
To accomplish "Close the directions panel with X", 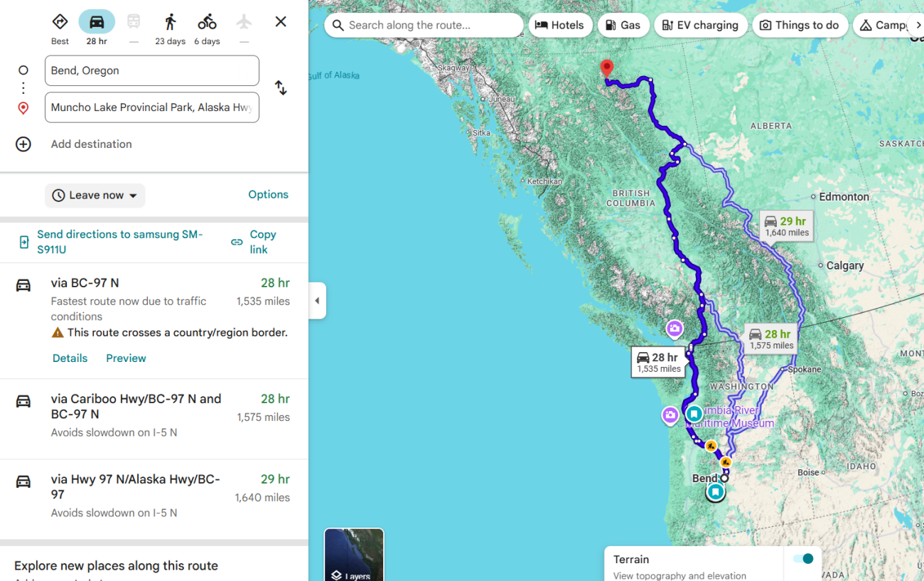I will pyautogui.click(x=281, y=22).
